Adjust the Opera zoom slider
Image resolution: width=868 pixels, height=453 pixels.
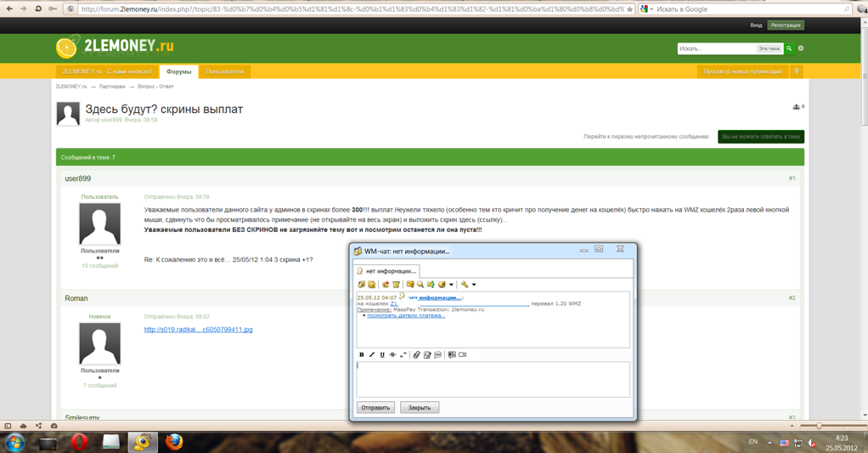point(818,426)
